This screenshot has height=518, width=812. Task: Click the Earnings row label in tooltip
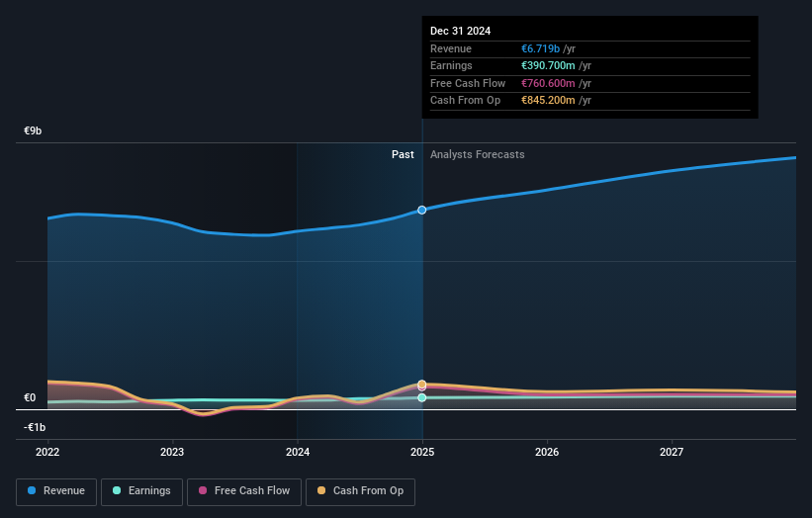click(451, 65)
